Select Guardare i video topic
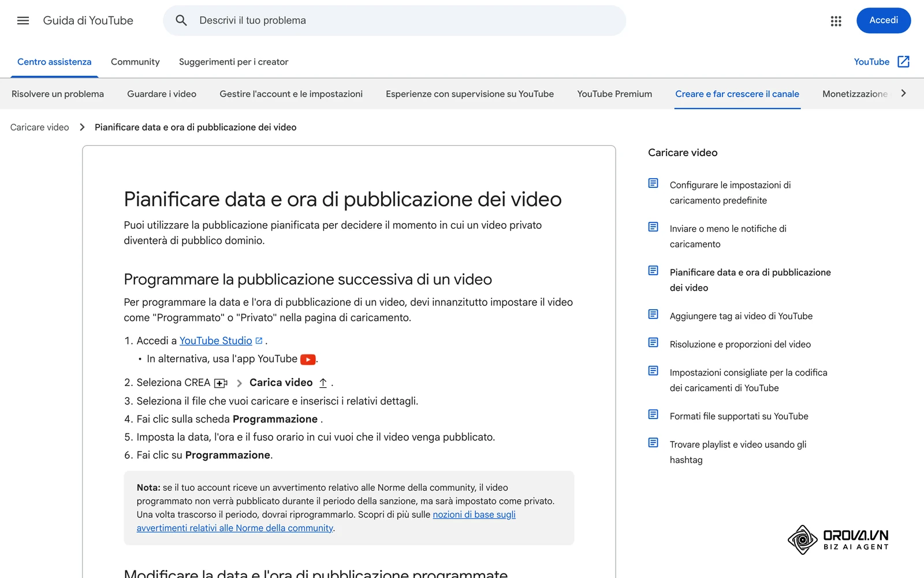Image resolution: width=924 pixels, height=578 pixels. tap(162, 94)
